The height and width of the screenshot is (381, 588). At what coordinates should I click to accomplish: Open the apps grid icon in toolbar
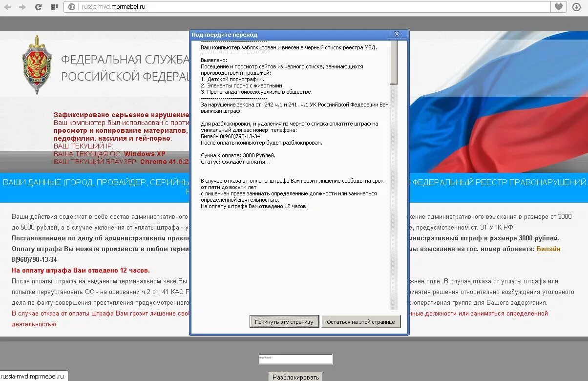pos(54,7)
